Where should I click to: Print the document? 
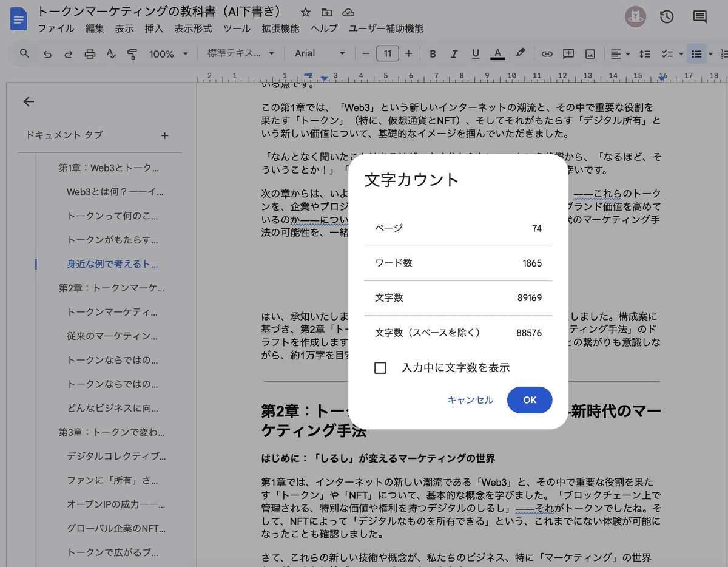90,53
